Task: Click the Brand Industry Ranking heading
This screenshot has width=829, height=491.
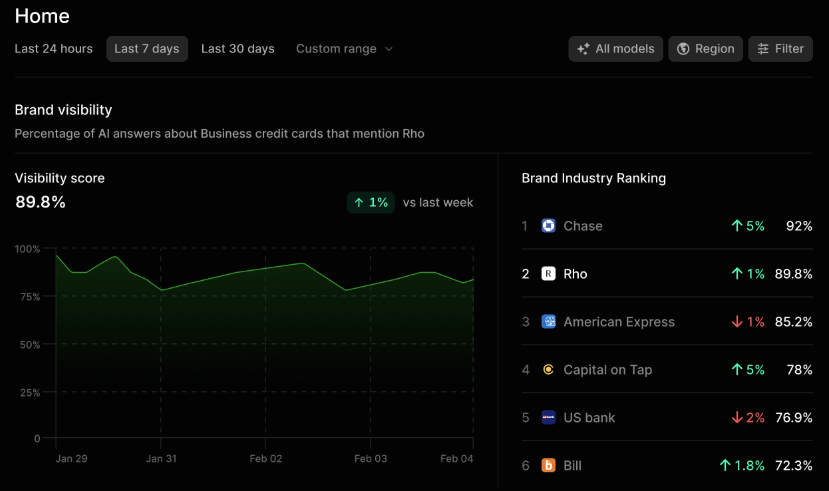Action: click(594, 178)
